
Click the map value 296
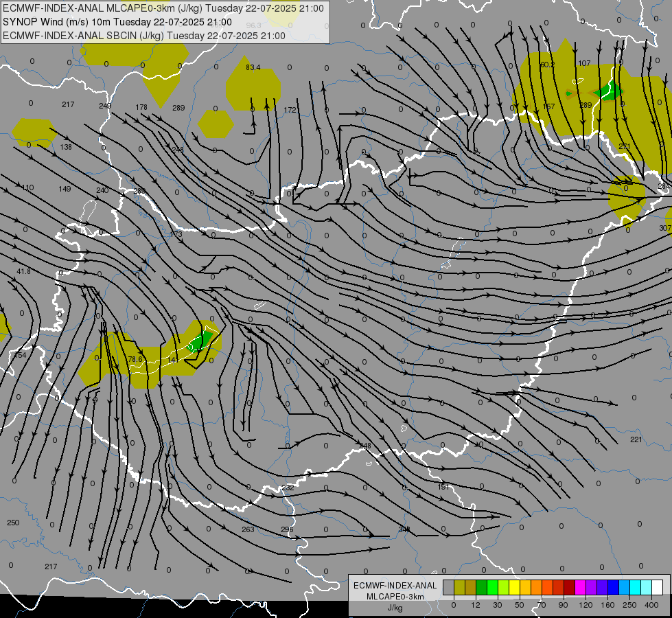coord(287,529)
